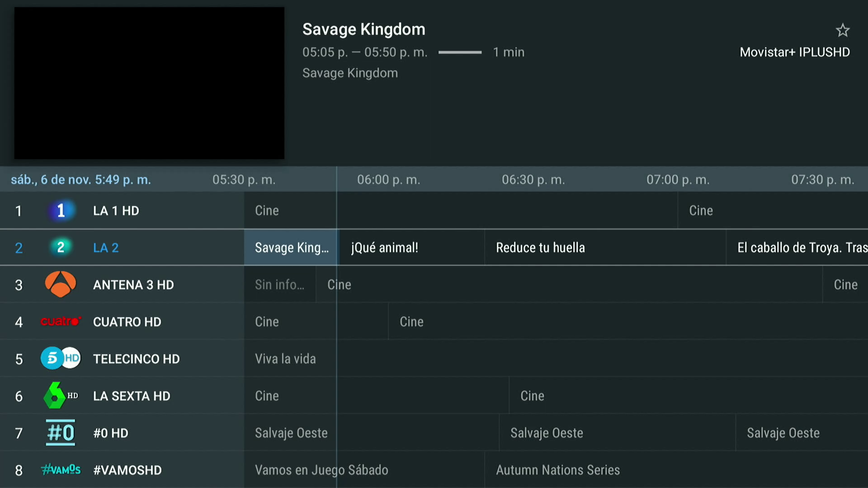Click the Cuatro HD channel logo
The image size is (868, 488).
[61, 321]
